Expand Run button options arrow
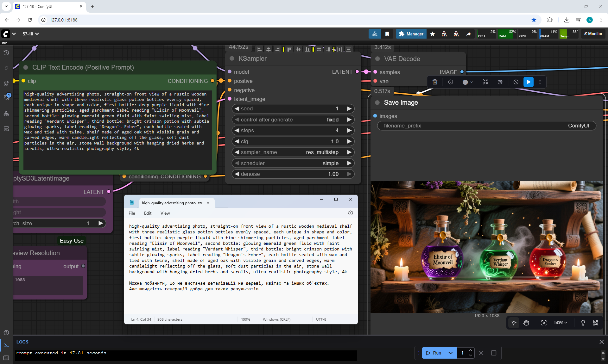This screenshot has width=608, height=364. 450,353
